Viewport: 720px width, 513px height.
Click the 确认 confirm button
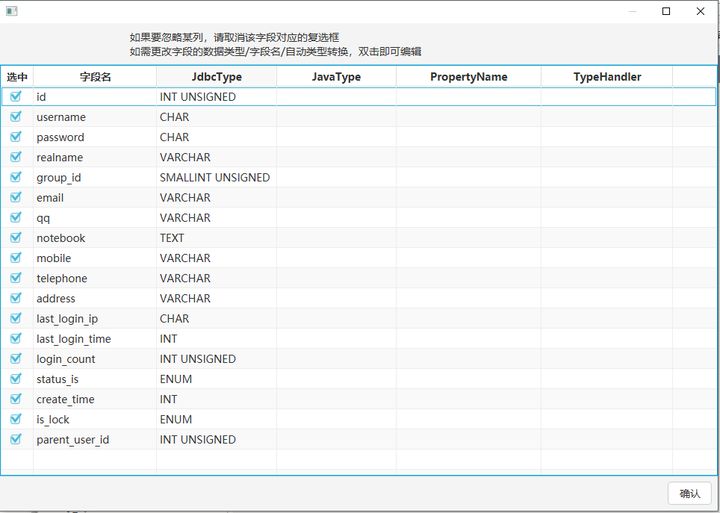click(x=690, y=494)
